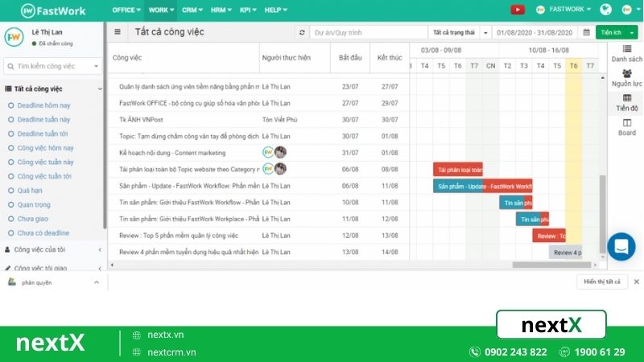
Task: Expand Công việc tôi giao section
Action: click(100, 268)
